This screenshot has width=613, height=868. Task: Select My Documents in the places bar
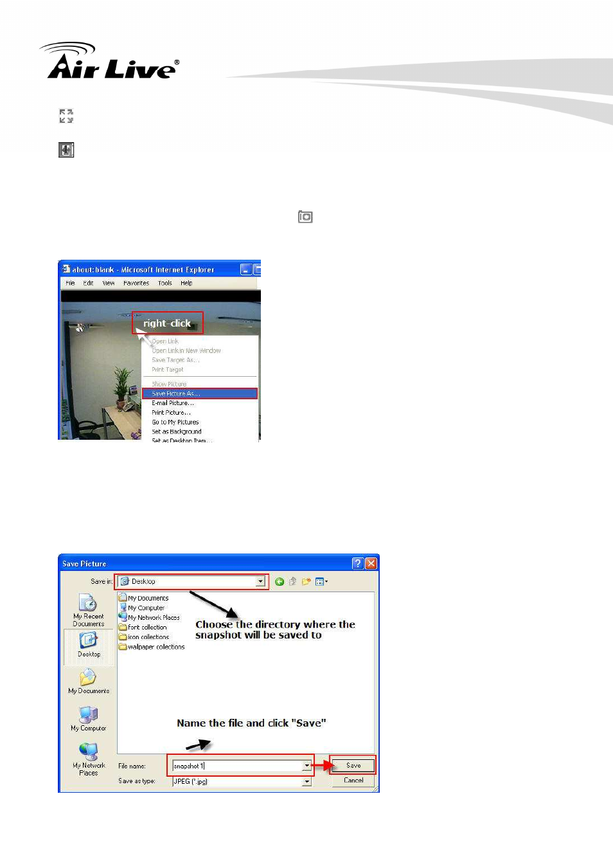pos(89,682)
